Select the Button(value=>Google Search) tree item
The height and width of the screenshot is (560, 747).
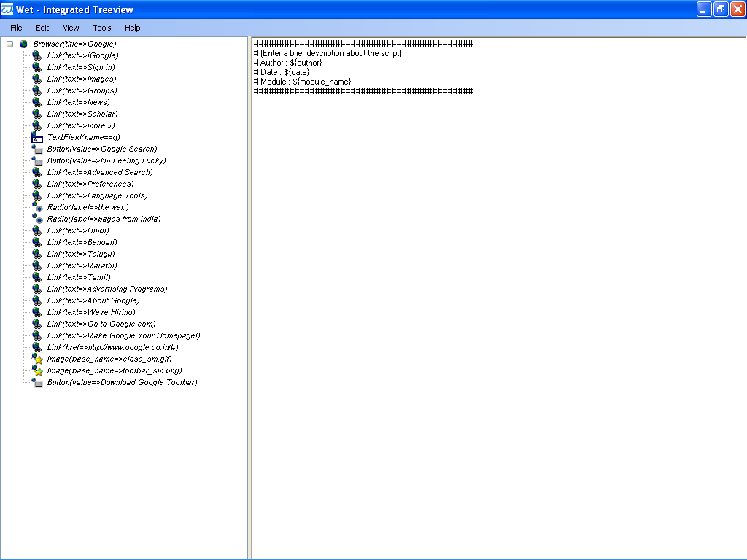tap(102, 149)
